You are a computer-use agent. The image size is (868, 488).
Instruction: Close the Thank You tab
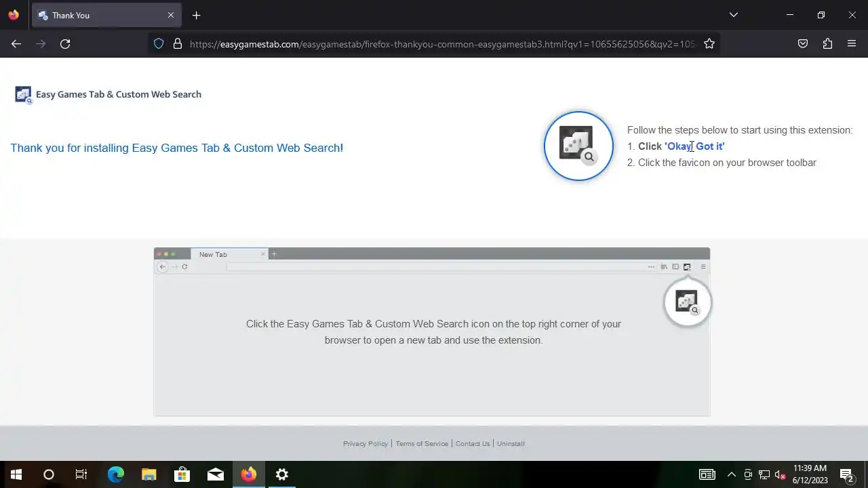pyautogui.click(x=171, y=15)
